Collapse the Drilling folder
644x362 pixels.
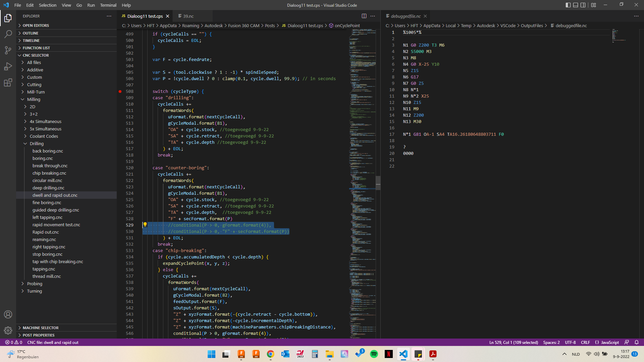(25, 143)
